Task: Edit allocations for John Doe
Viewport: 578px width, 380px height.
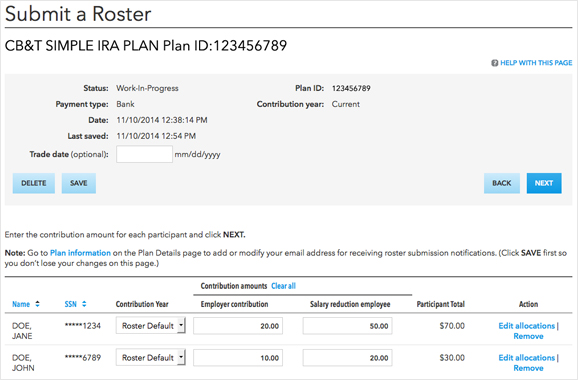Action: (527, 358)
